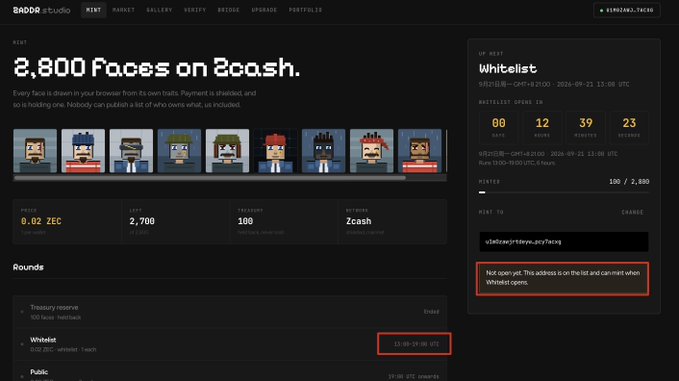
Task: Select the red bandana smiling face
Action: (x=372, y=151)
